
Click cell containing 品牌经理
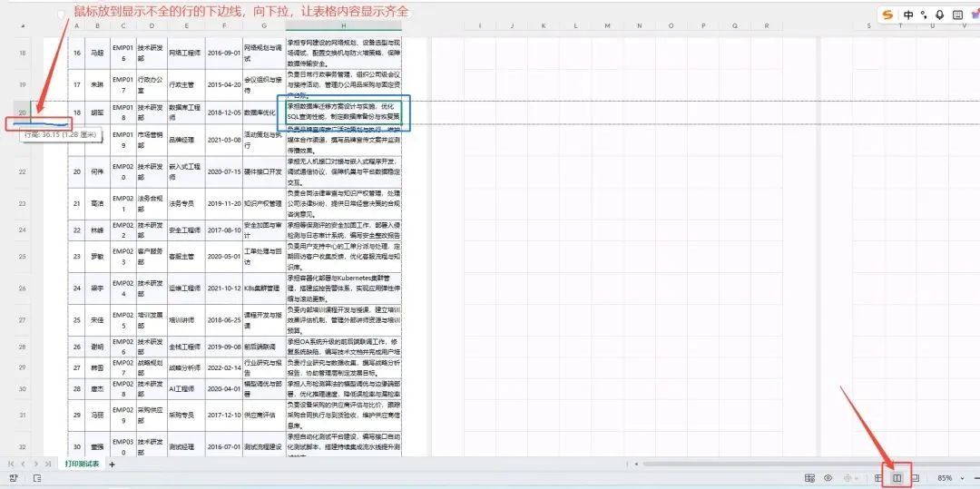point(186,141)
